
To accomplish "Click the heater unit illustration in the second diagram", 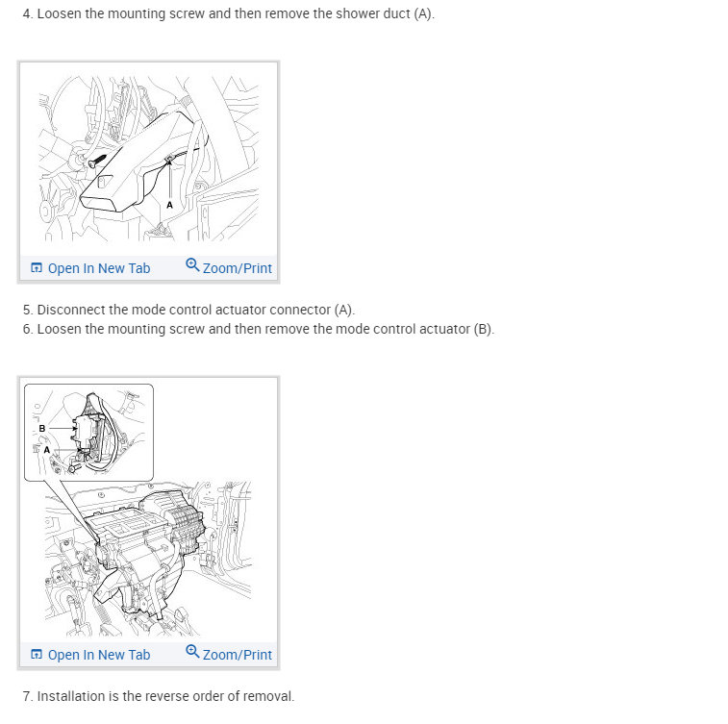I will [x=148, y=559].
